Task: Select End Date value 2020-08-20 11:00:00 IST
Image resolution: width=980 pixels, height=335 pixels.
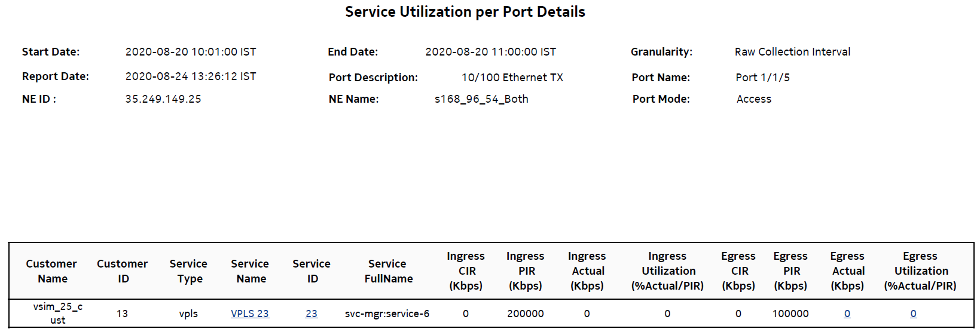Action: click(x=491, y=52)
